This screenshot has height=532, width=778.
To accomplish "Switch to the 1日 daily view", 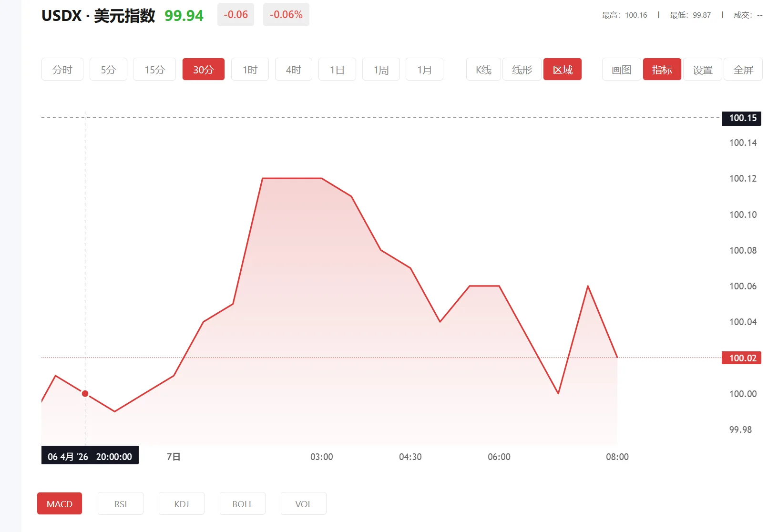I will coord(337,69).
